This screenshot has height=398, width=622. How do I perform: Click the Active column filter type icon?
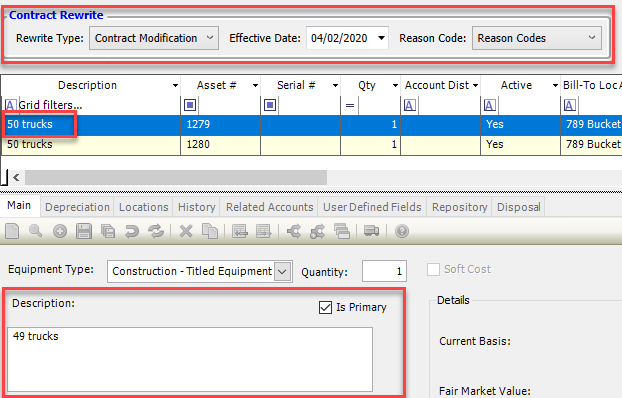coord(490,105)
